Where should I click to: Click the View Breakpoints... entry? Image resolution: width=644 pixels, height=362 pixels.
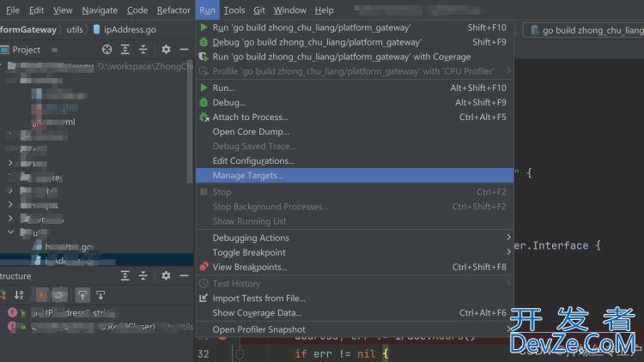[250, 267]
